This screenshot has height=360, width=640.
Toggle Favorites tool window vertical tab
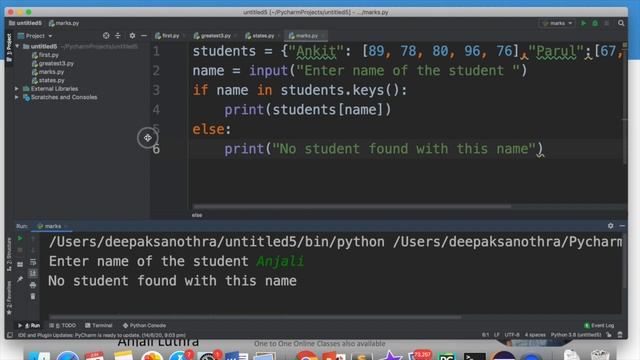pos(9,297)
